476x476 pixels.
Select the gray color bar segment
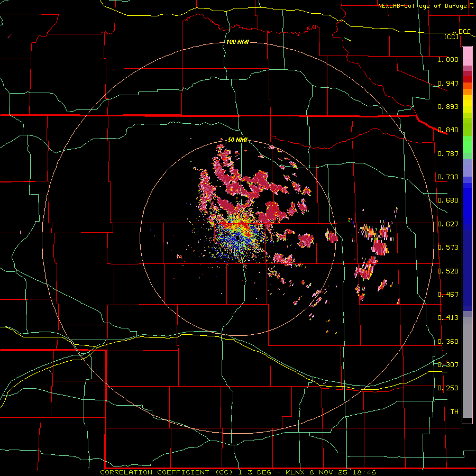467,368
